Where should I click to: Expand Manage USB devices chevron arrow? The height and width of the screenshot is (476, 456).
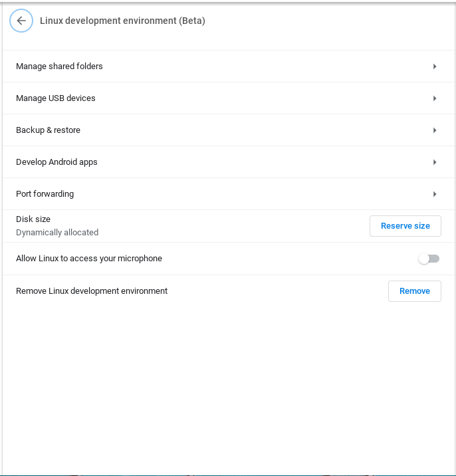pyautogui.click(x=435, y=98)
